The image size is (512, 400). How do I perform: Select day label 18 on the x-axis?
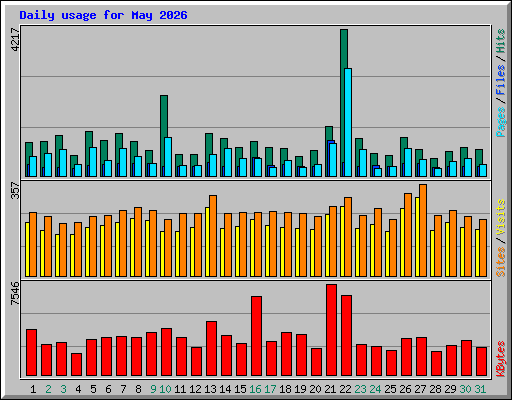click(285, 389)
